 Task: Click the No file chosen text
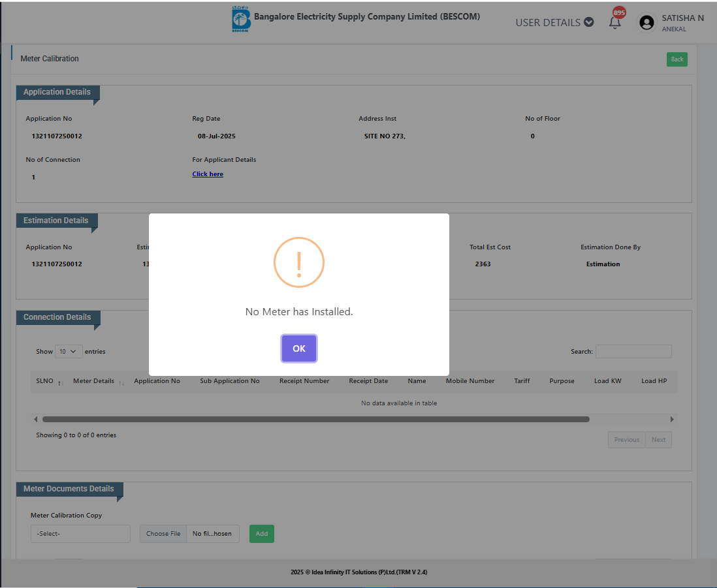click(212, 534)
